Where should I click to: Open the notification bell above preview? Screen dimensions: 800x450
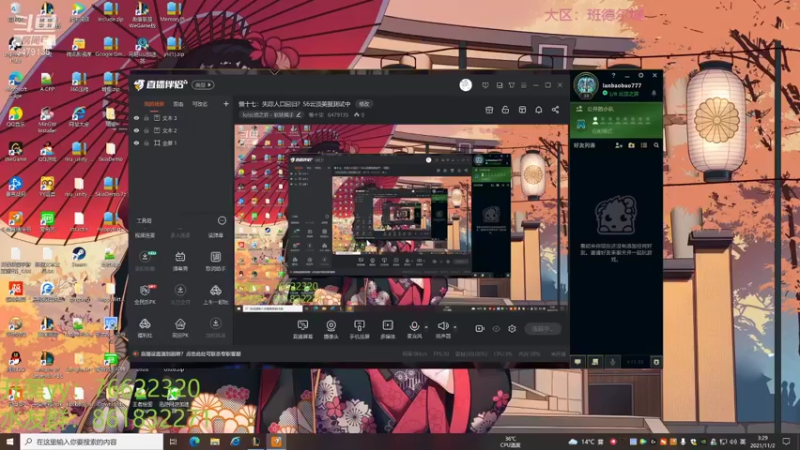[538, 110]
